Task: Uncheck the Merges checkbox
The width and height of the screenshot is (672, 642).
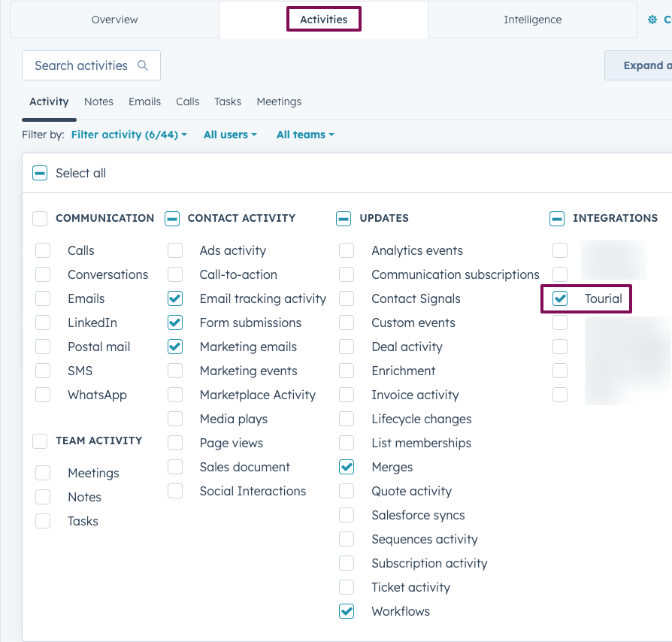Action: (347, 468)
